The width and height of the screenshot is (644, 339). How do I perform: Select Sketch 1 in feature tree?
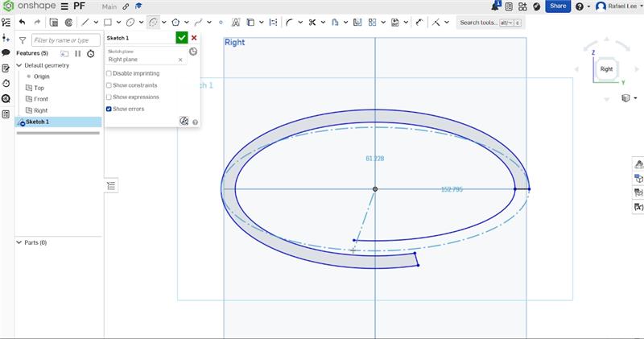point(58,122)
